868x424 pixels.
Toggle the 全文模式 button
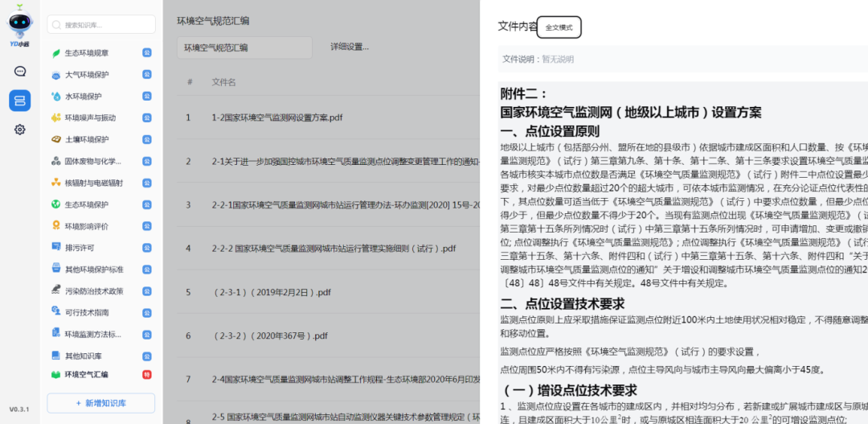(559, 27)
